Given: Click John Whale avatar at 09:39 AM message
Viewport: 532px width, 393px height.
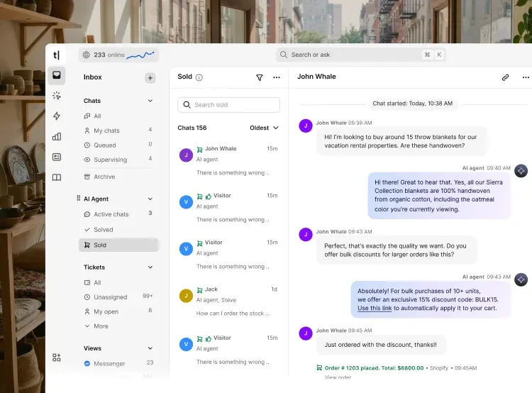Looking at the screenshot, I should click(x=305, y=126).
